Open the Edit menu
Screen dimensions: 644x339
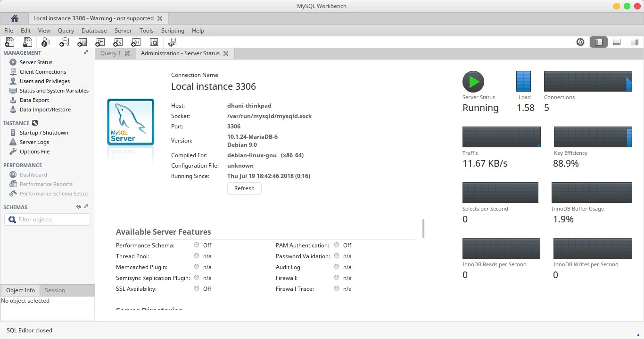tap(25, 31)
